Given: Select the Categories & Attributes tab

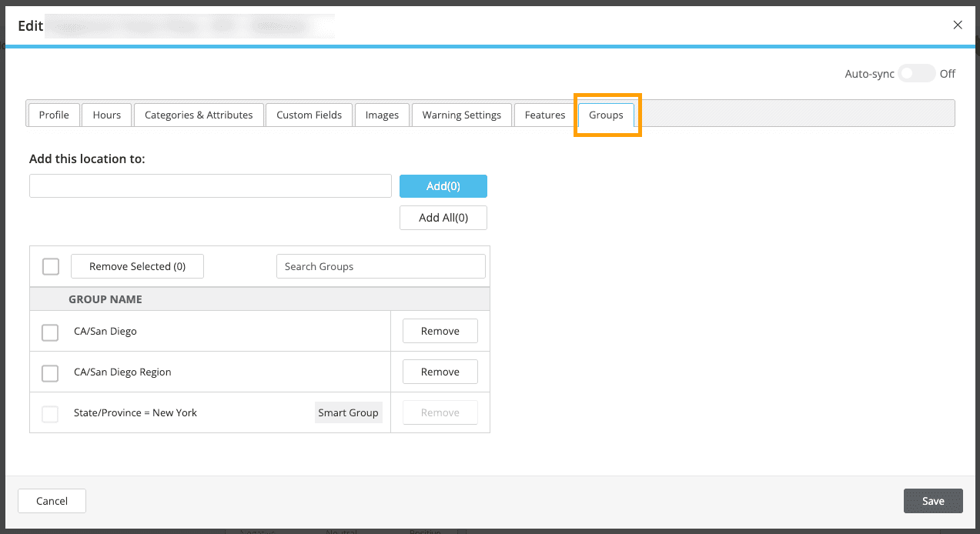Looking at the screenshot, I should 198,115.
